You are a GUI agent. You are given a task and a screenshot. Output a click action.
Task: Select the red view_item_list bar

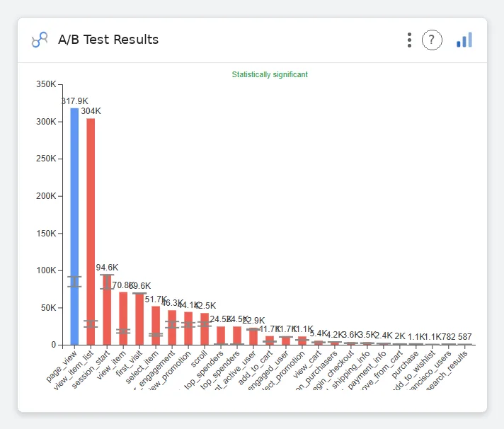coord(91,231)
